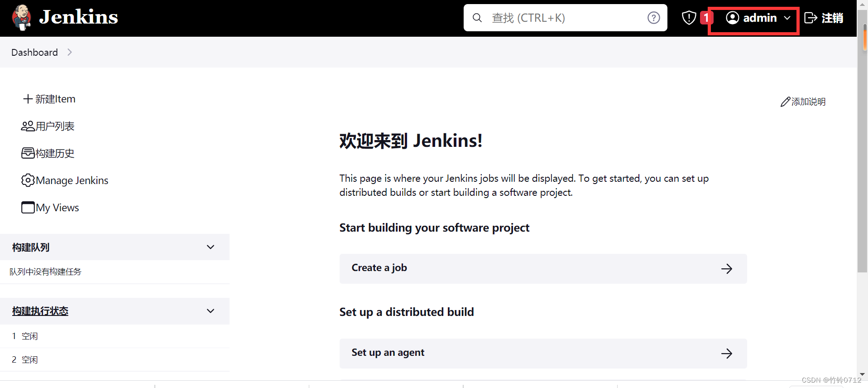This screenshot has height=388, width=868.
Task: Open 用户列表 sidebar entry
Action: (55, 126)
